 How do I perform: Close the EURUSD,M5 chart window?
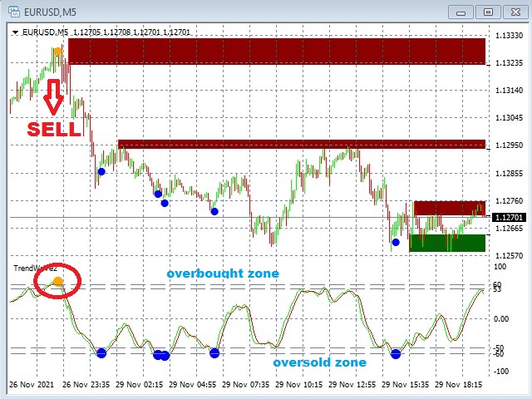coord(515,12)
